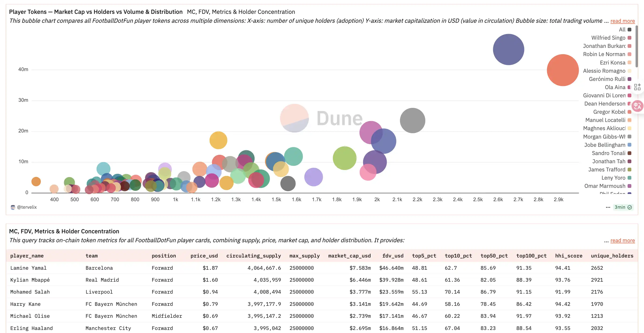Click the player_name column header
The width and height of the screenshot is (644, 333).
coord(27,256)
